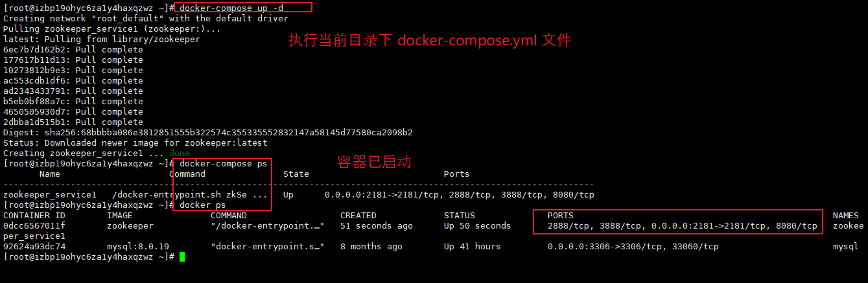Click the PORTS column header in docker ps output
The width and height of the screenshot is (868, 283).
(561, 216)
